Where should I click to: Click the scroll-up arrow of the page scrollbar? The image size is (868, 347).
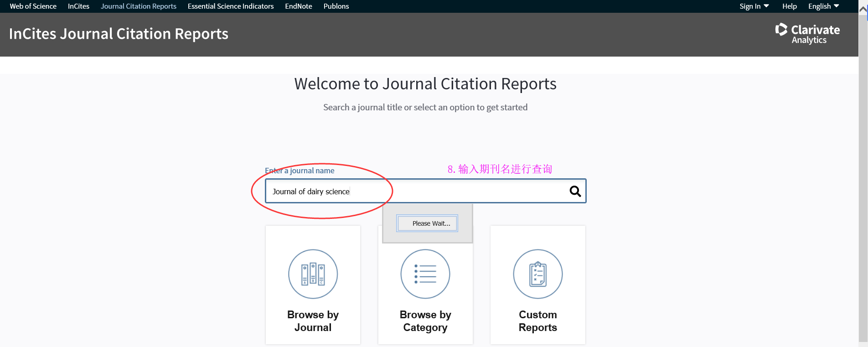point(863,9)
